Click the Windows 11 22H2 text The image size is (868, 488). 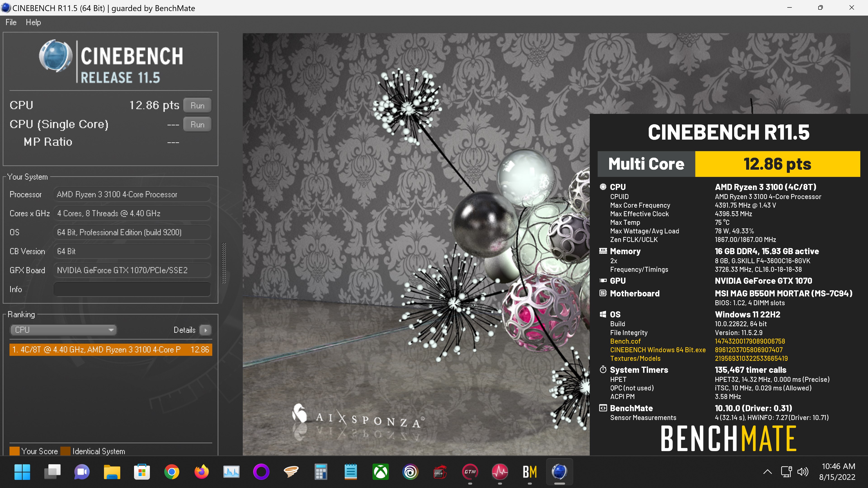747,314
